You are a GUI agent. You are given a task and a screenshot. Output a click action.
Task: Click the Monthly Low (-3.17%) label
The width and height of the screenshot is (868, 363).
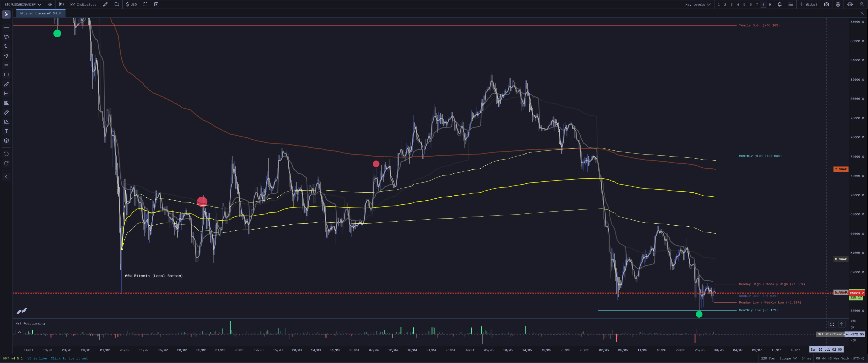[758, 310]
